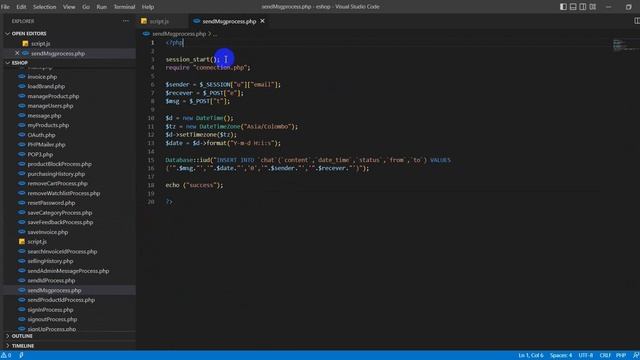Image resolution: width=640 pixels, height=360 pixels.
Task: Switch to the script.js editor tab
Action: click(x=159, y=21)
